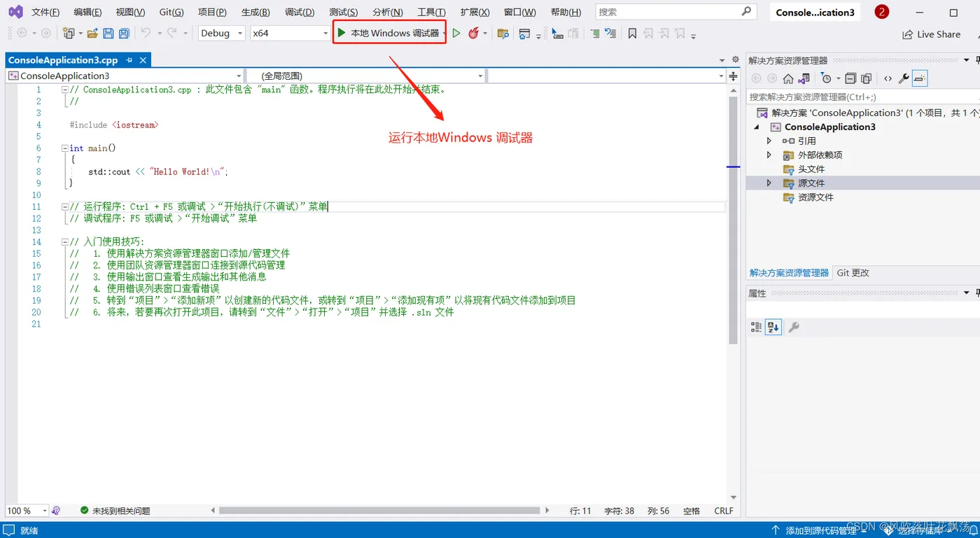
Task: Switch to the 解决方案资源管理器 bottom tab
Action: (x=789, y=273)
